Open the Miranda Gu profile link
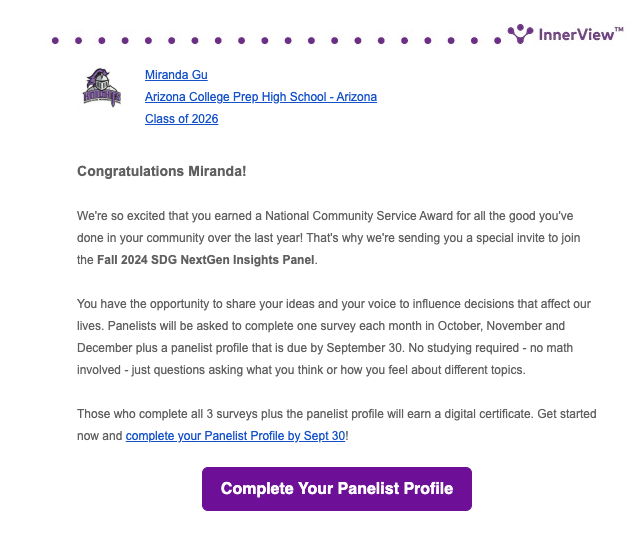The image size is (643, 551). (x=176, y=75)
